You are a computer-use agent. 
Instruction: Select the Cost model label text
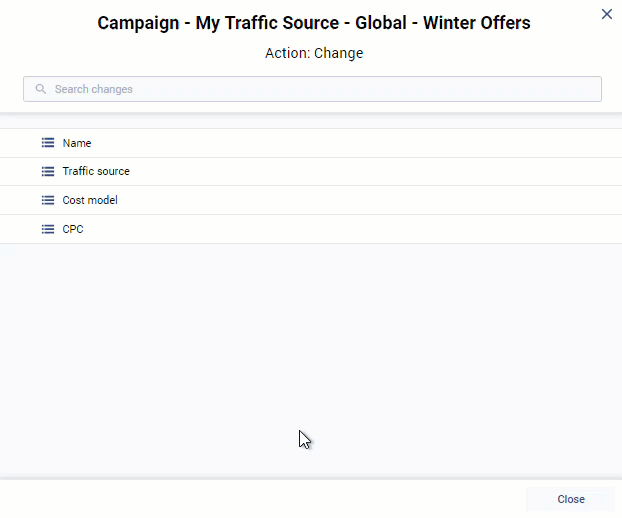(x=90, y=200)
